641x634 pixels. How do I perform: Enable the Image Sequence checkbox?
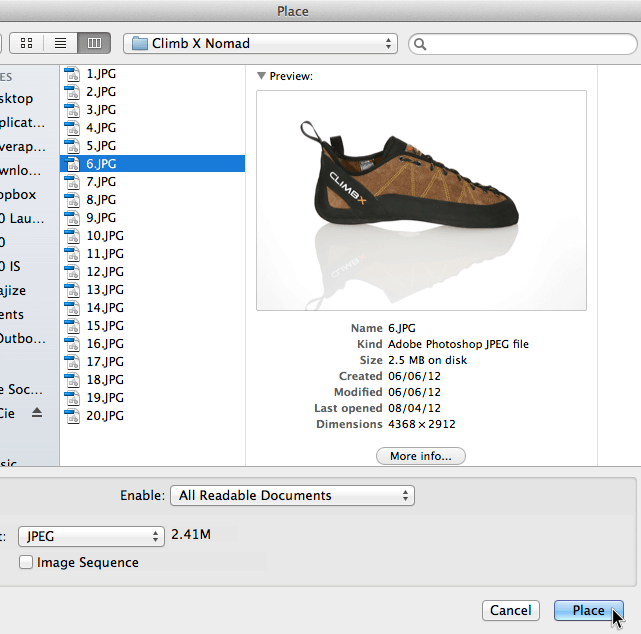(26, 563)
